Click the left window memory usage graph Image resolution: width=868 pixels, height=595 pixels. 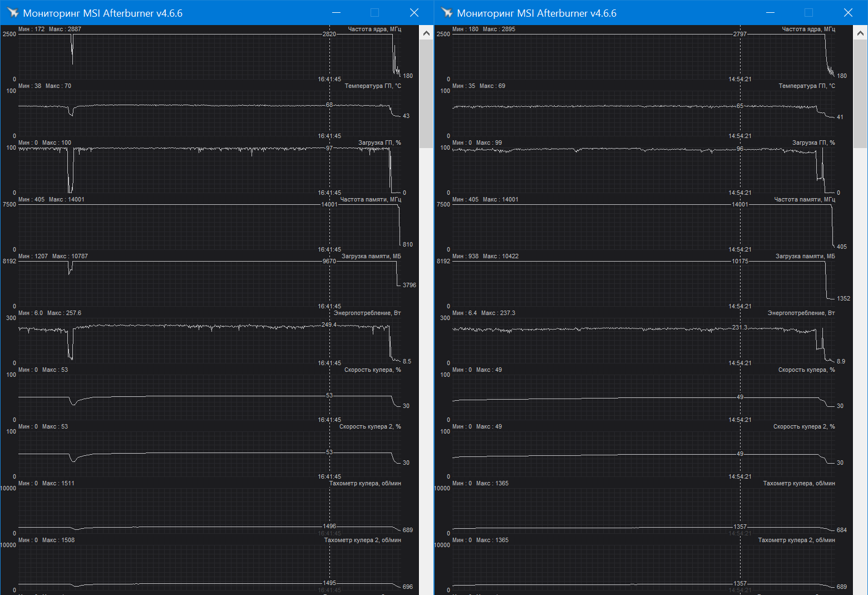(195, 284)
